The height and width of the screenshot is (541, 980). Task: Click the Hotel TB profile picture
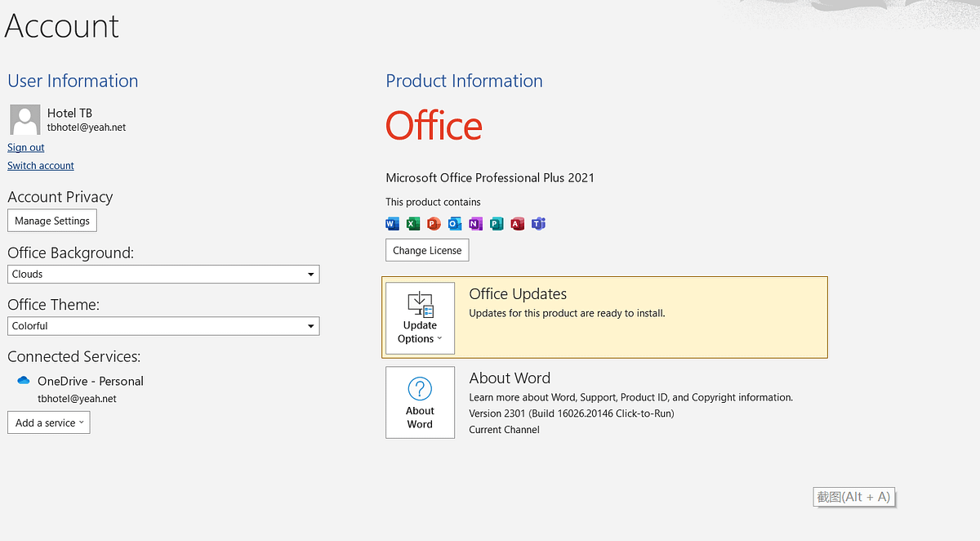[x=24, y=119]
